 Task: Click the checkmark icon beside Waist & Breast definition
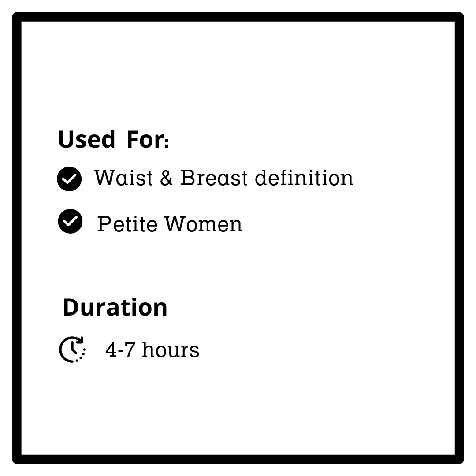pyautogui.click(x=69, y=179)
